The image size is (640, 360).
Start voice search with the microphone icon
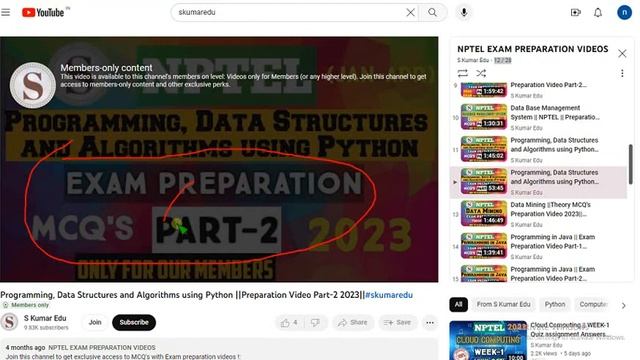coord(464,13)
